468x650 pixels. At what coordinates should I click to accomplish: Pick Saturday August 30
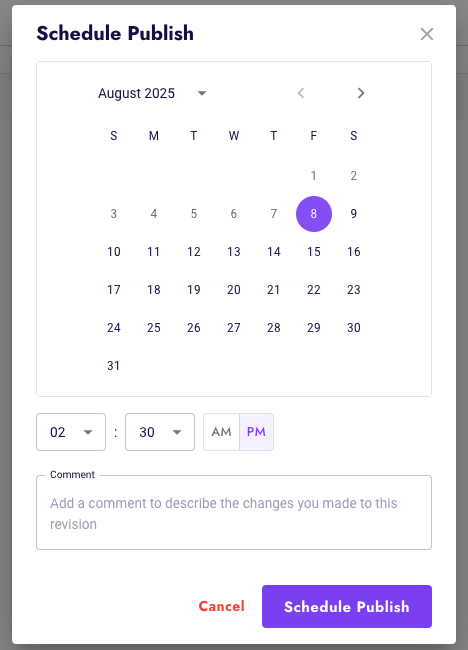point(354,328)
